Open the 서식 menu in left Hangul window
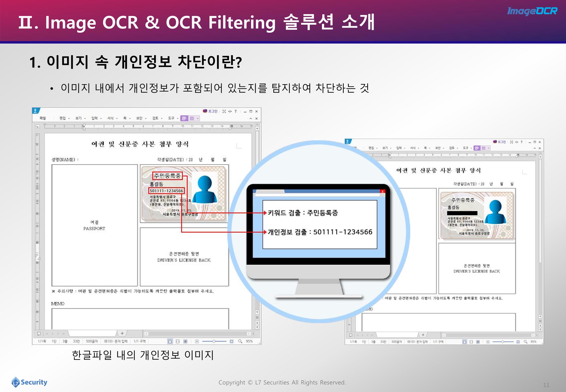 [111, 118]
